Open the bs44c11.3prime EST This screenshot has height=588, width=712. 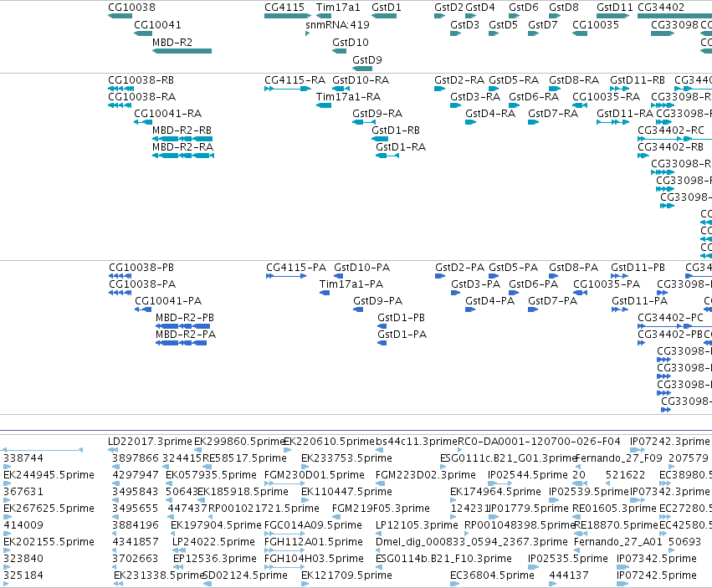click(379, 450)
